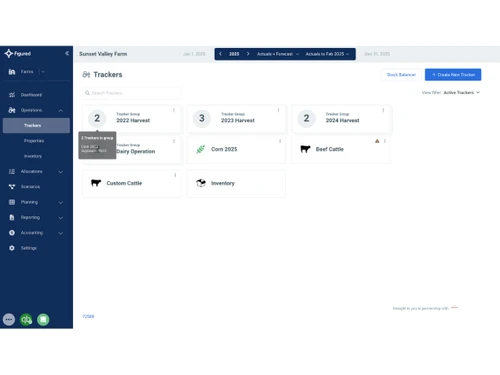Select the Trackers menu item
The width and height of the screenshot is (500, 375).
36,125
